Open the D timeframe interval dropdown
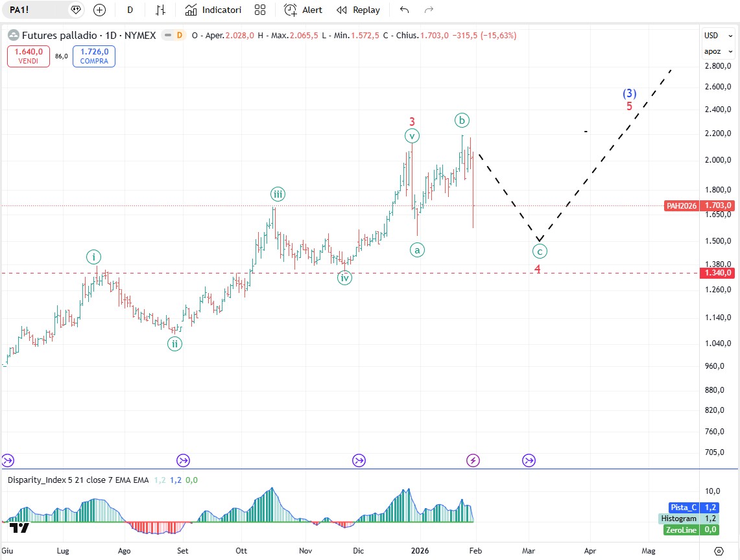 click(130, 10)
